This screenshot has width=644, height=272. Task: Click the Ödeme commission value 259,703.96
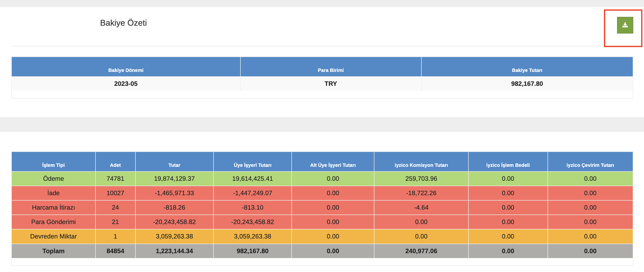[x=421, y=179]
